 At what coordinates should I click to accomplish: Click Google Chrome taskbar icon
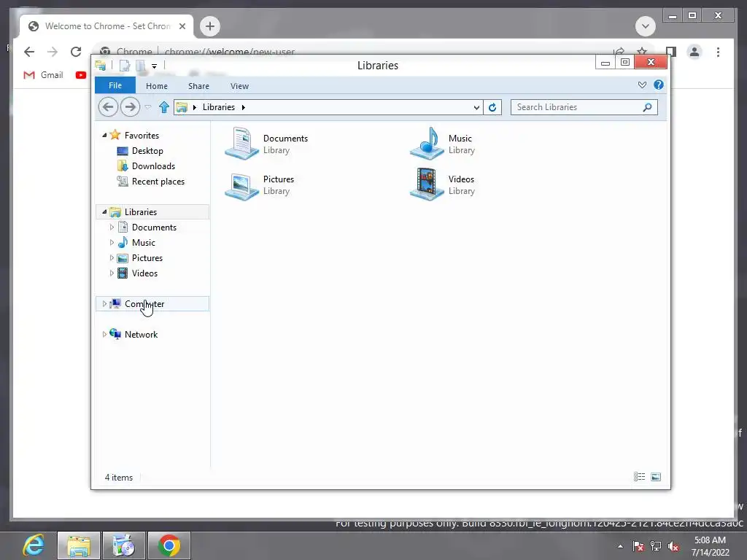pyautogui.click(x=169, y=545)
